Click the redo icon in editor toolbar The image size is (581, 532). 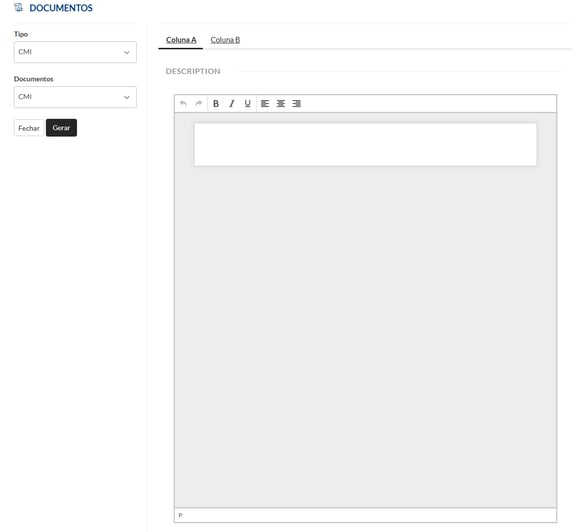[x=199, y=103]
